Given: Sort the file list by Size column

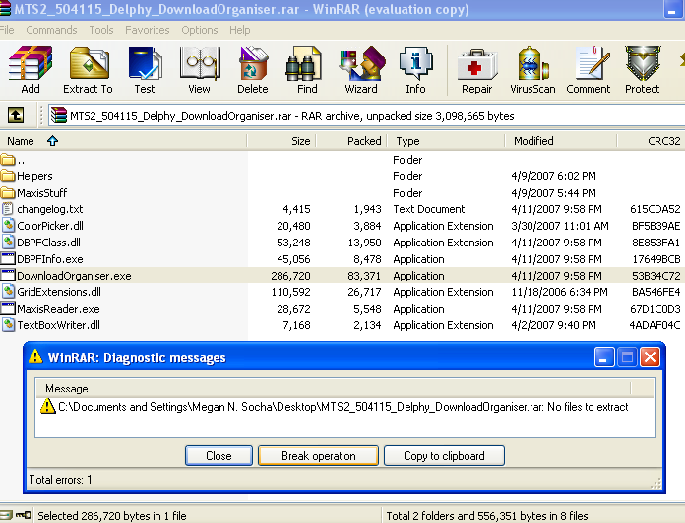Looking at the screenshot, I should (282, 141).
